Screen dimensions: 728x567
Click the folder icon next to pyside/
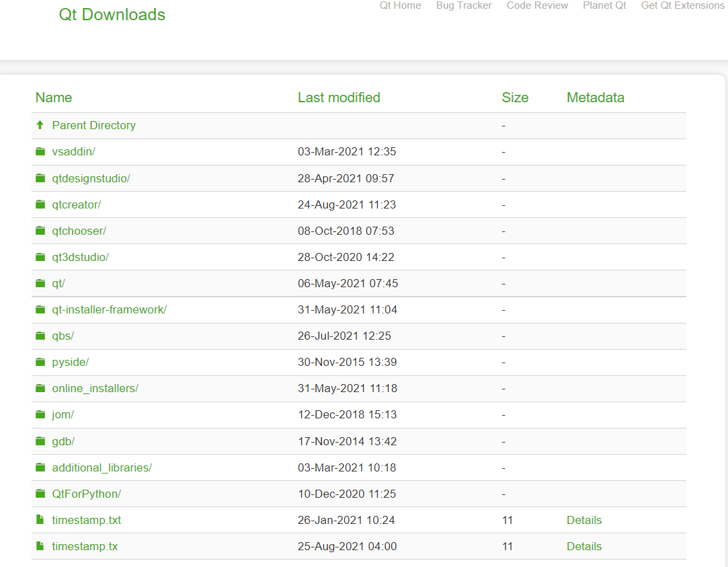pos(40,362)
